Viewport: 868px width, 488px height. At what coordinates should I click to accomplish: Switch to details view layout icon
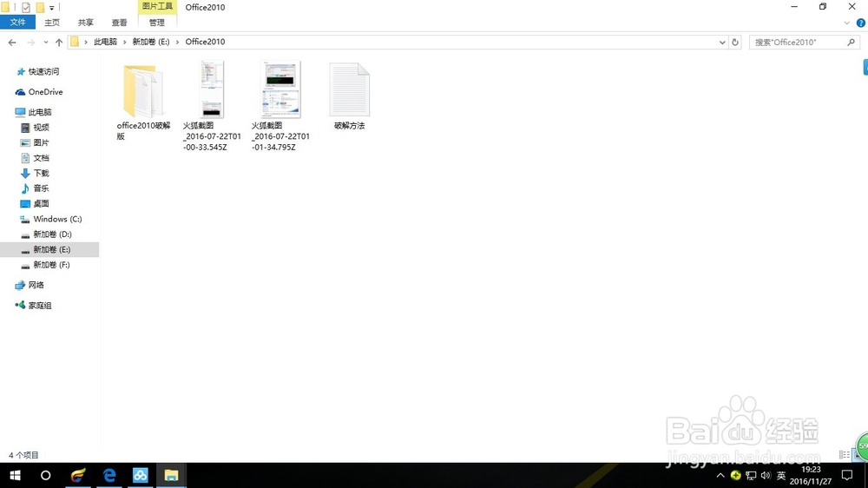[845, 455]
